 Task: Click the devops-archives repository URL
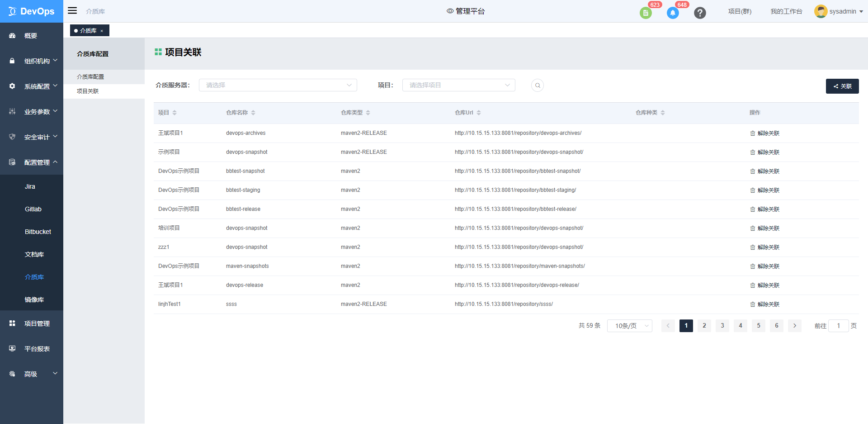518,133
